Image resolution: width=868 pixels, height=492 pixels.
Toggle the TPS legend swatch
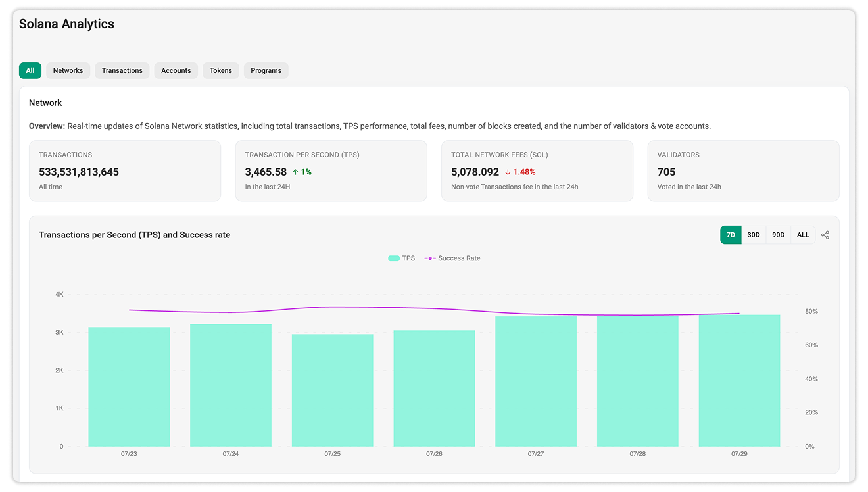[394, 258]
